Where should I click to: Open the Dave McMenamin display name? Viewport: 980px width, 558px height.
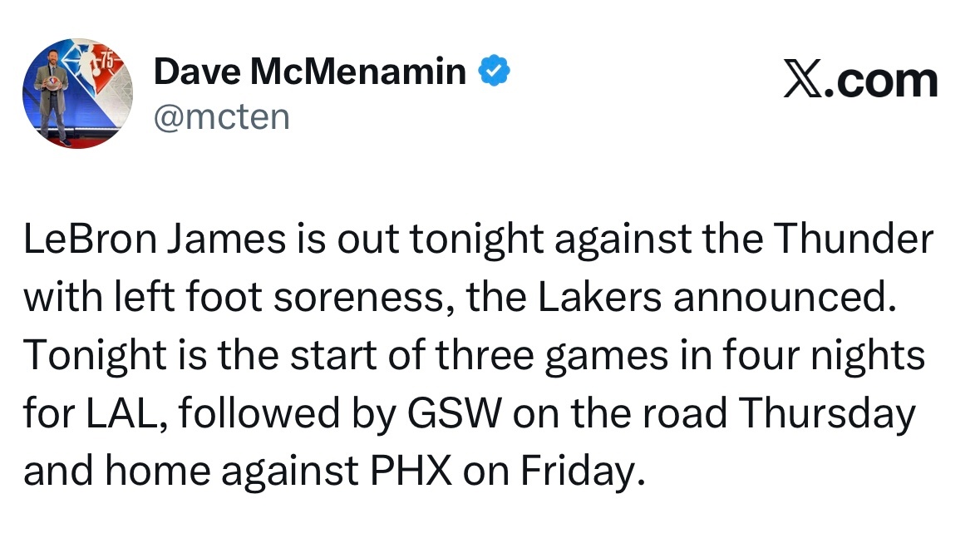[x=310, y=73]
